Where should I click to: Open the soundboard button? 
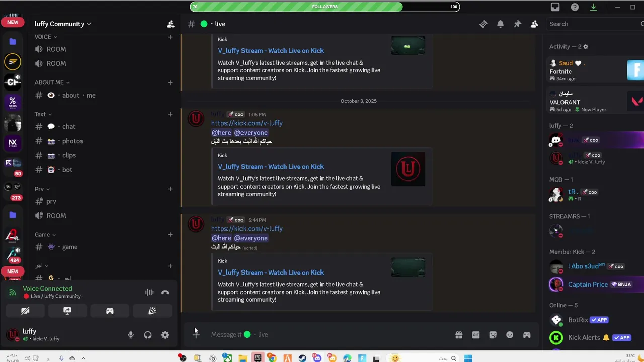152,311
